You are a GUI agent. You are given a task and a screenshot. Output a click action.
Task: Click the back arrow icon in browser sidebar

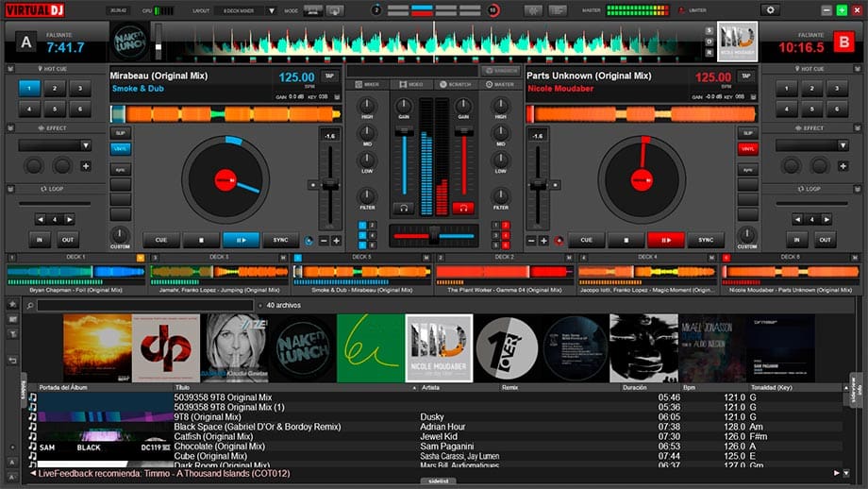[x=12, y=361]
